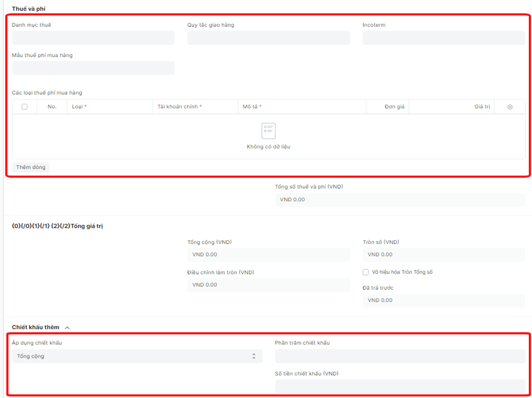Click the Tổng số thuế và phí field

coord(400,200)
